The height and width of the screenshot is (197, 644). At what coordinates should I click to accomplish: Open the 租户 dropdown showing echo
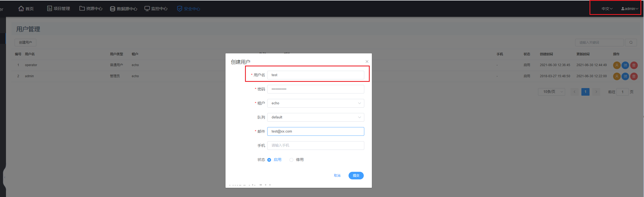(316, 103)
